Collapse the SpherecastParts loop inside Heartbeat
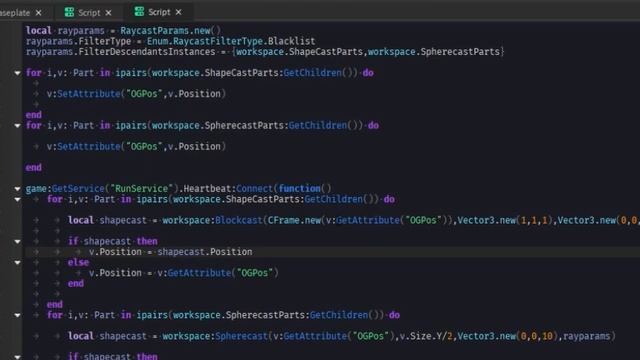Viewport: 640px width, 360px height. pyautogui.click(x=17, y=315)
